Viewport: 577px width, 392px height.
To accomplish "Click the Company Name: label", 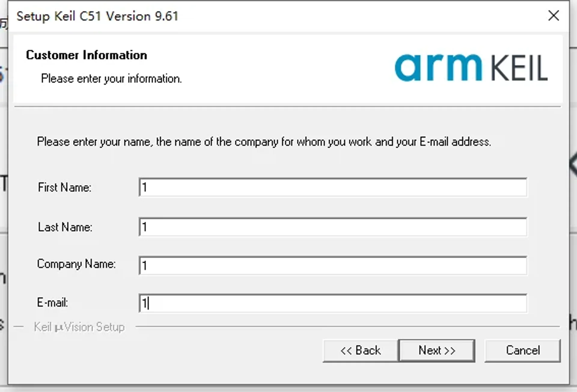I will coord(76,264).
